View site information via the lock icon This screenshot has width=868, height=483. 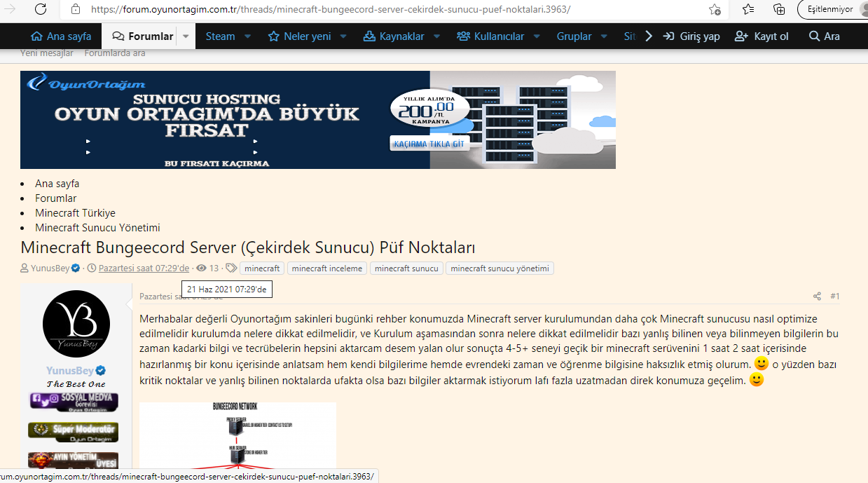76,10
